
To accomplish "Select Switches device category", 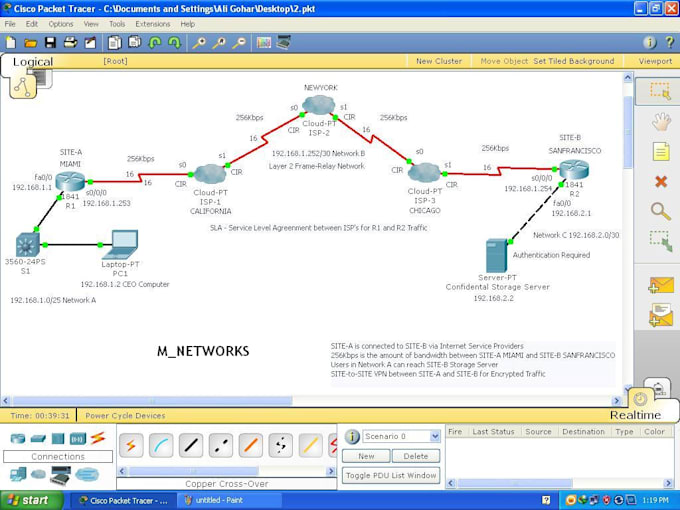I will [x=38, y=438].
